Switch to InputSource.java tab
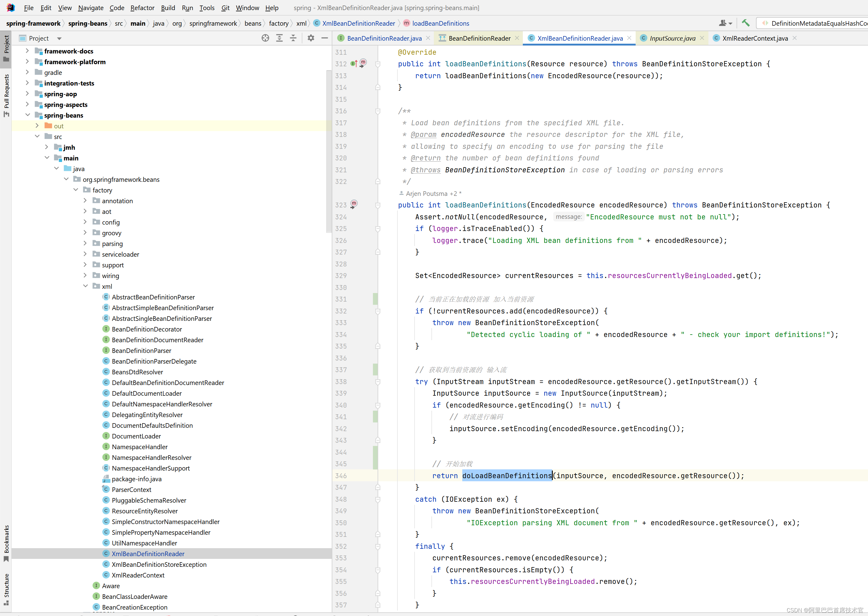This screenshot has height=616, width=868. [x=672, y=38]
